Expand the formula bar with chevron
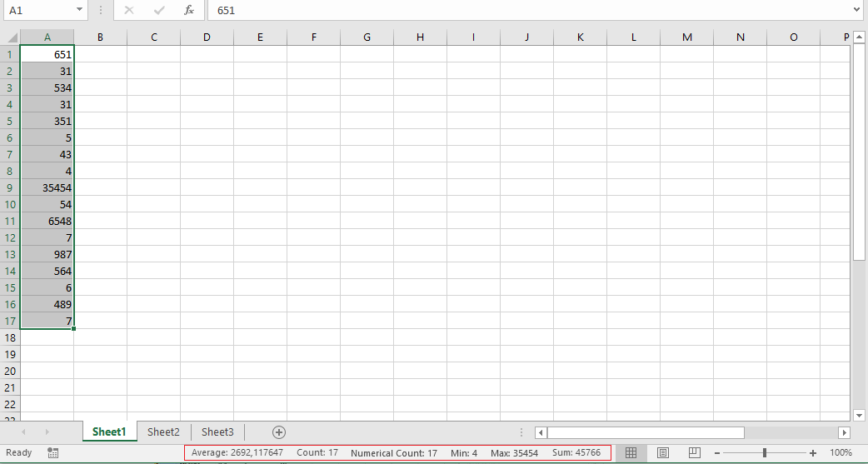The height and width of the screenshot is (464, 868). point(857,10)
